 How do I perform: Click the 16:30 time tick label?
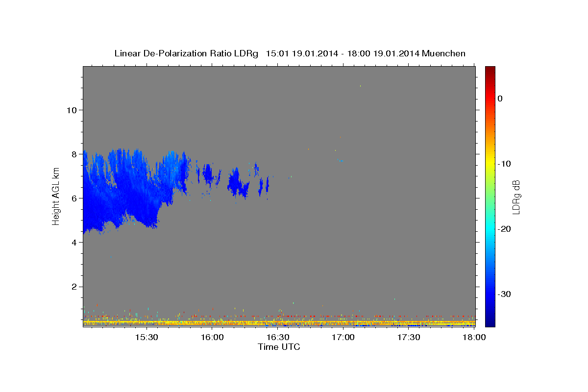coord(277,337)
